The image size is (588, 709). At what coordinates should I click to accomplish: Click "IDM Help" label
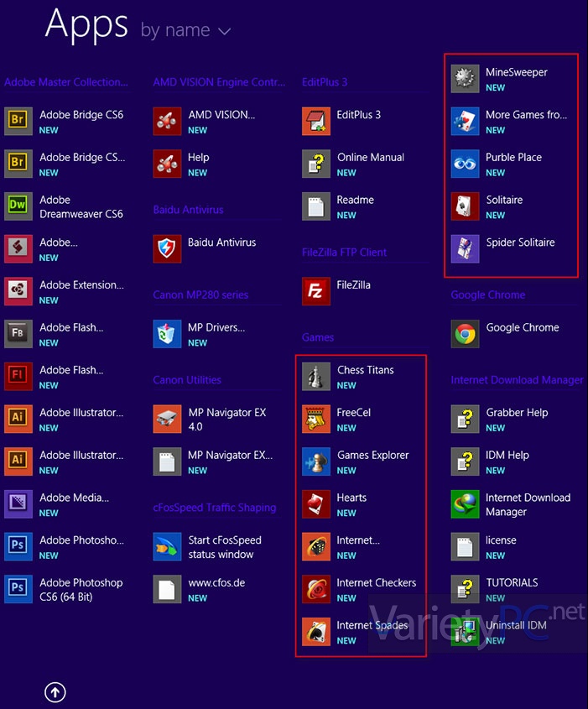coord(507,455)
